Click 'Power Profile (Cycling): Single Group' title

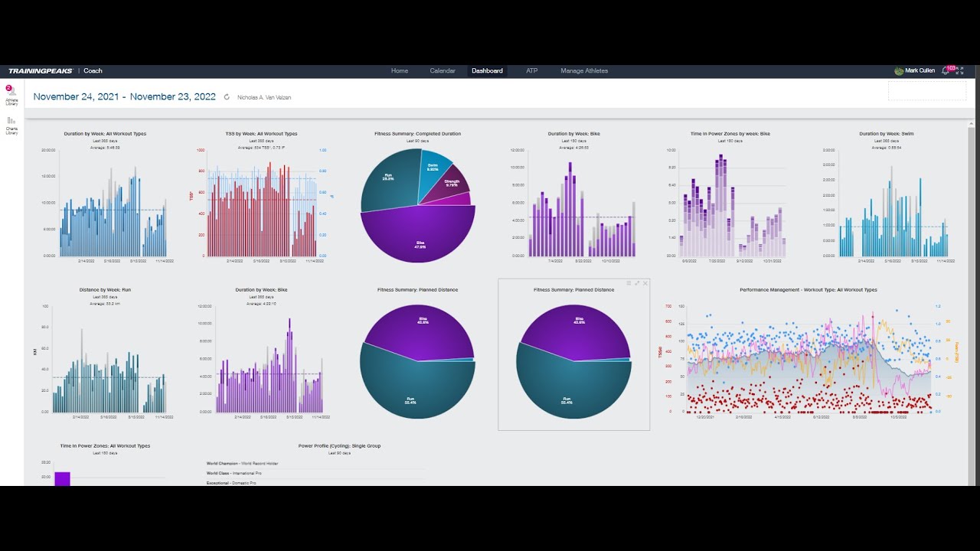pyautogui.click(x=339, y=446)
